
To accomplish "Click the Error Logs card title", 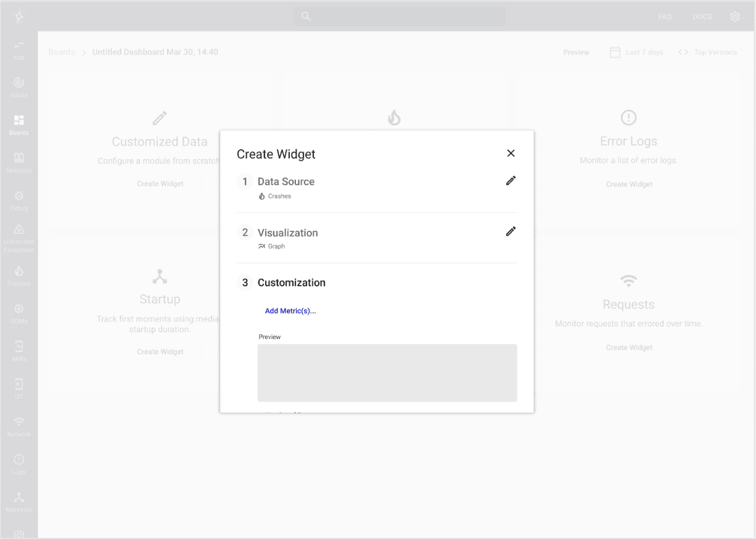I will coord(628,141).
